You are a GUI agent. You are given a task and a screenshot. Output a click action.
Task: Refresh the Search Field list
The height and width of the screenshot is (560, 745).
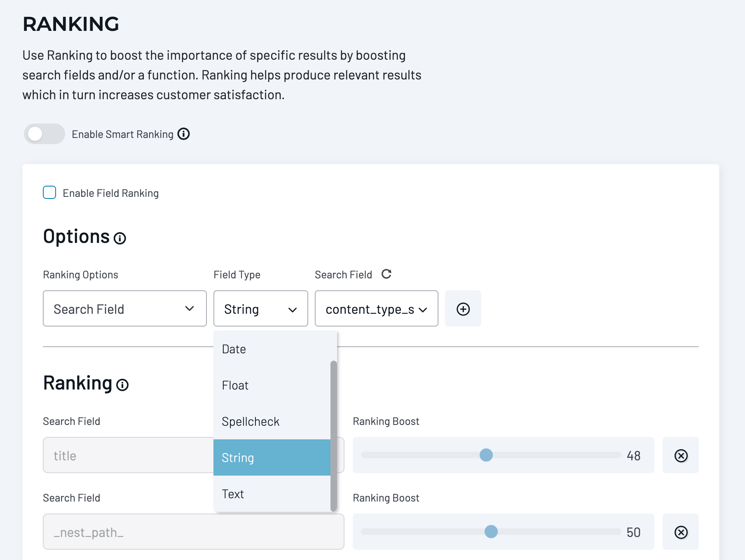click(x=386, y=274)
